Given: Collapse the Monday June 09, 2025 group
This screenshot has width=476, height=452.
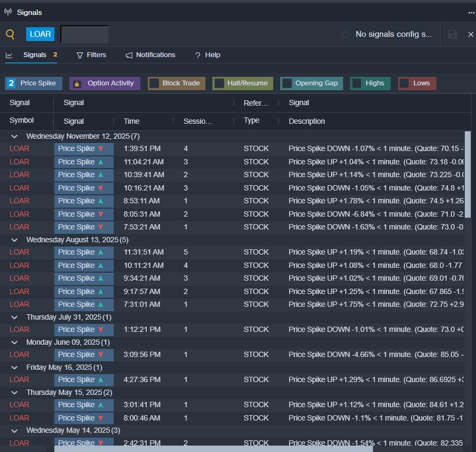Looking at the screenshot, I should pyautogui.click(x=15, y=342).
